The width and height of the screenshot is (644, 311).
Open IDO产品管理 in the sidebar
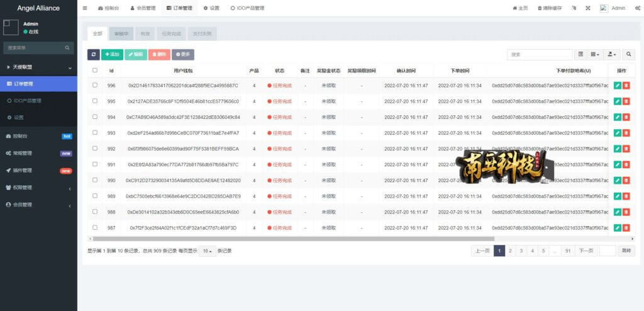(x=38, y=100)
